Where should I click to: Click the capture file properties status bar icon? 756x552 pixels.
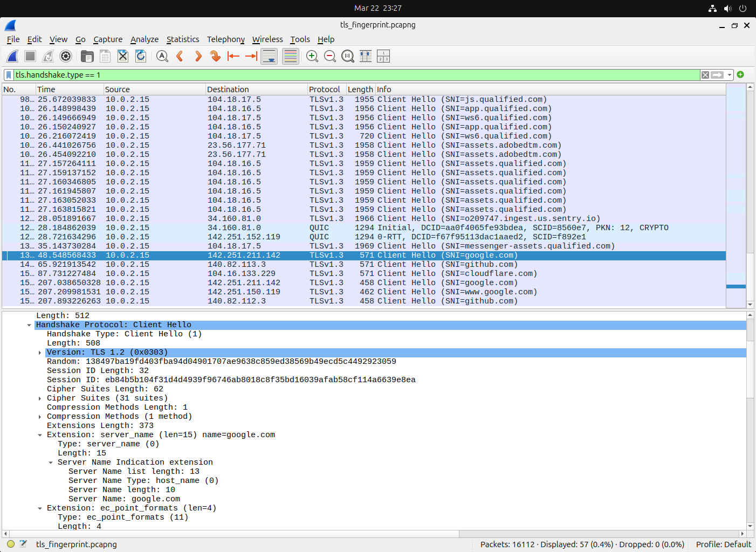23,544
